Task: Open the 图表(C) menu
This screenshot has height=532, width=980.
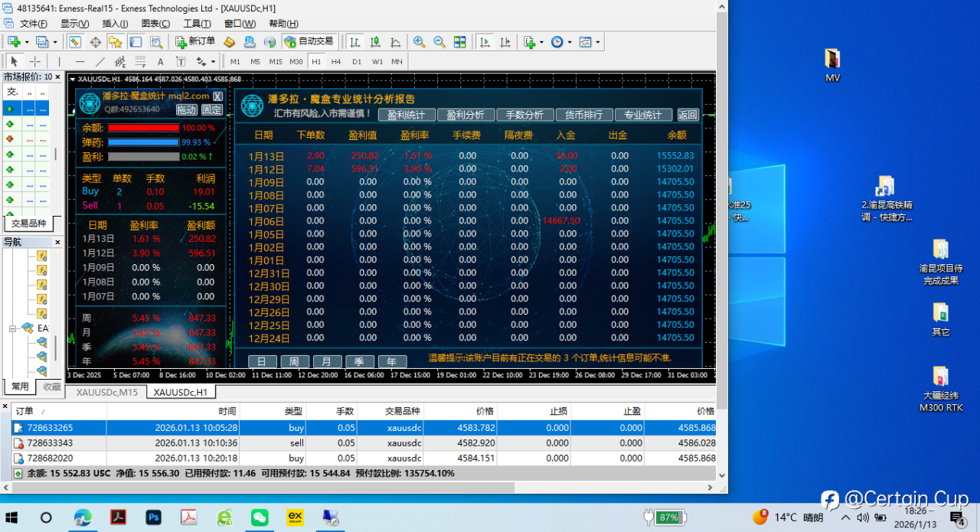Action: tap(156, 24)
